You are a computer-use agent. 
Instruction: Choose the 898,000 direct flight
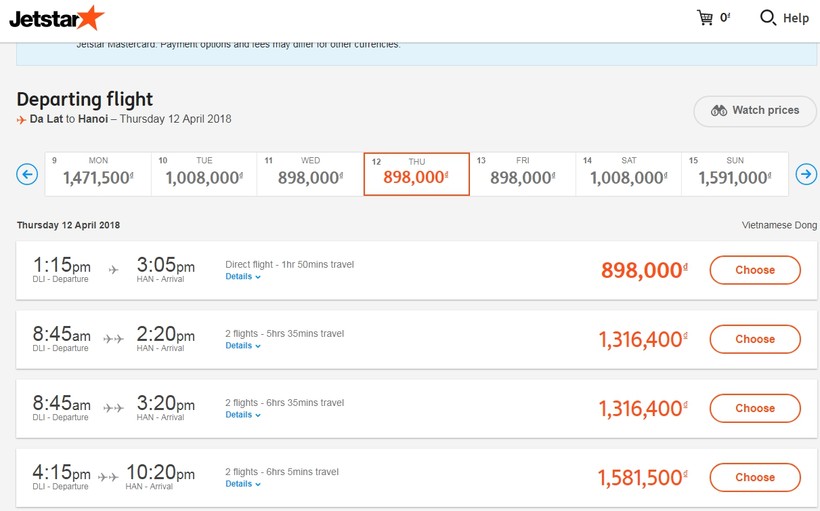click(x=755, y=270)
